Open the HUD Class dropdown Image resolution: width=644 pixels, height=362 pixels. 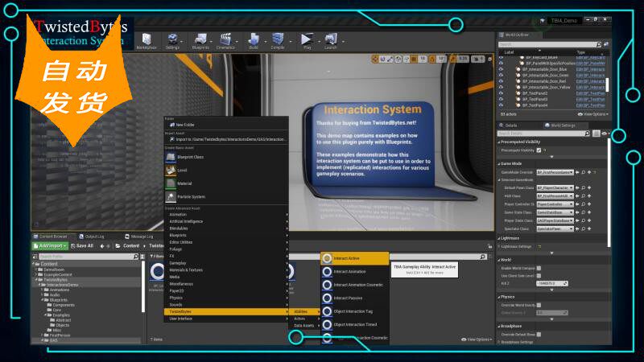pyautogui.click(x=555, y=195)
